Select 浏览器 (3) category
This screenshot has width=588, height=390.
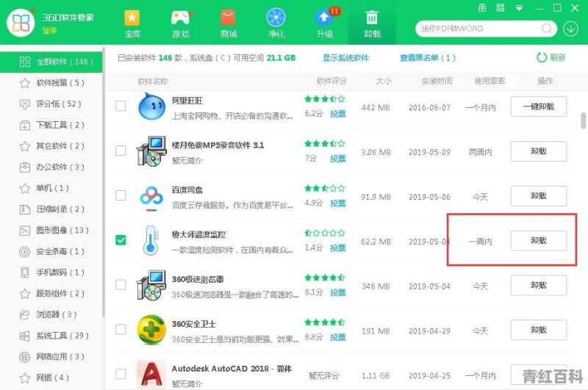pos(51,314)
